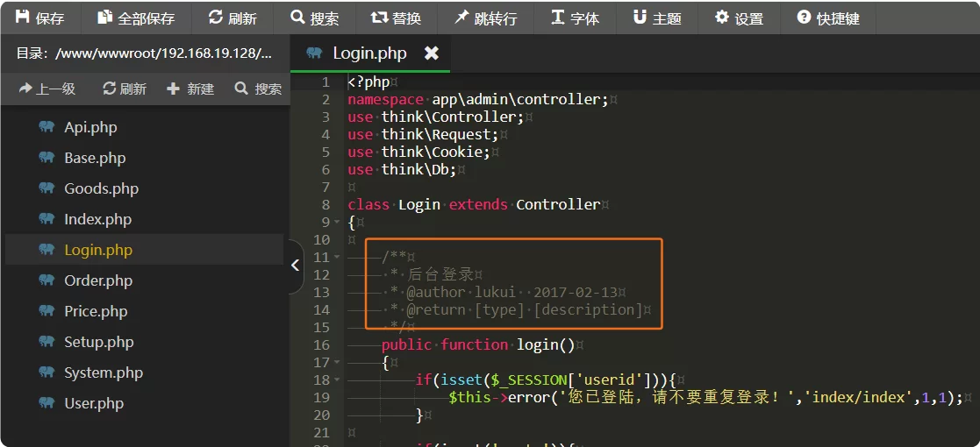Click the top toolbar 刷新 refresh button
Image resolution: width=980 pixels, height=447 pixels.
[232, 18]
